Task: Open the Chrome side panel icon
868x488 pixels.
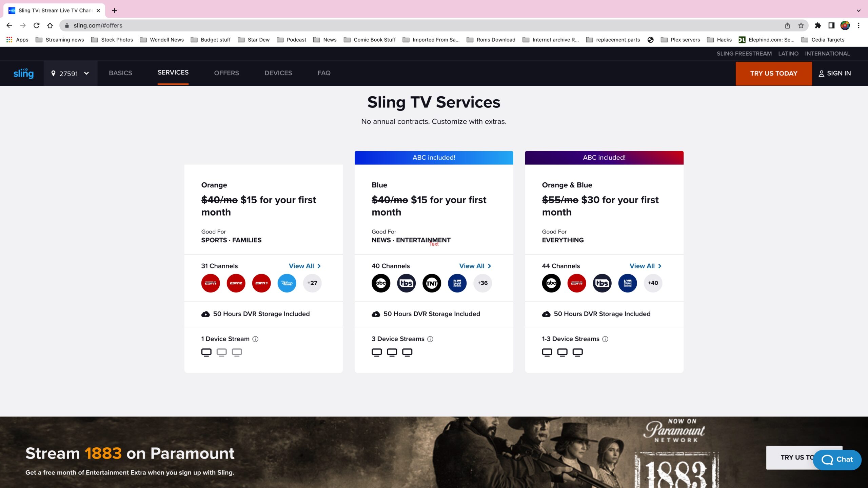Action: (x=831, y=25)
